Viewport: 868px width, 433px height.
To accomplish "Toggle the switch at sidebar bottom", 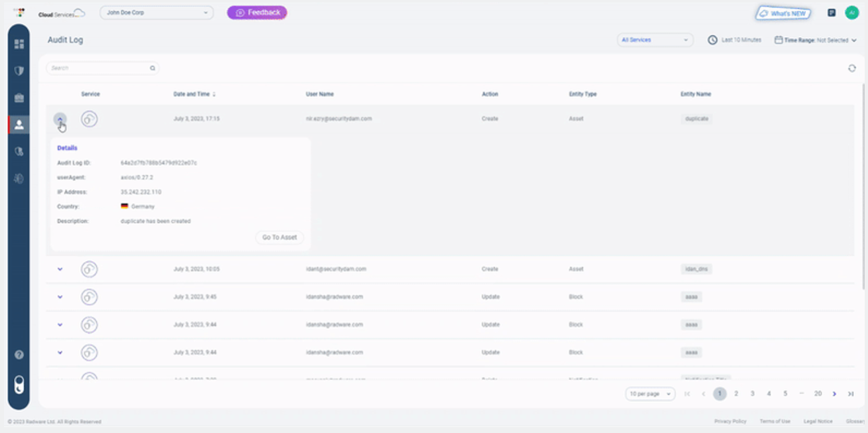I will (19, 385).
